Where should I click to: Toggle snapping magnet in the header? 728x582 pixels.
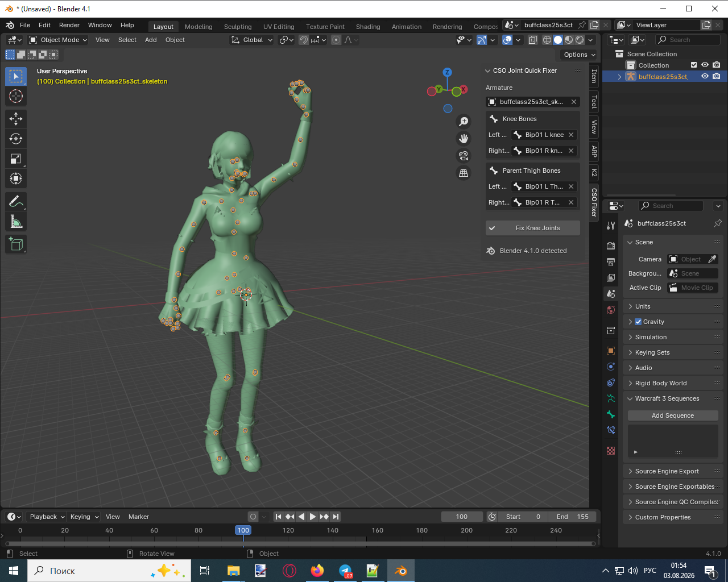click(x=304, y=40)
